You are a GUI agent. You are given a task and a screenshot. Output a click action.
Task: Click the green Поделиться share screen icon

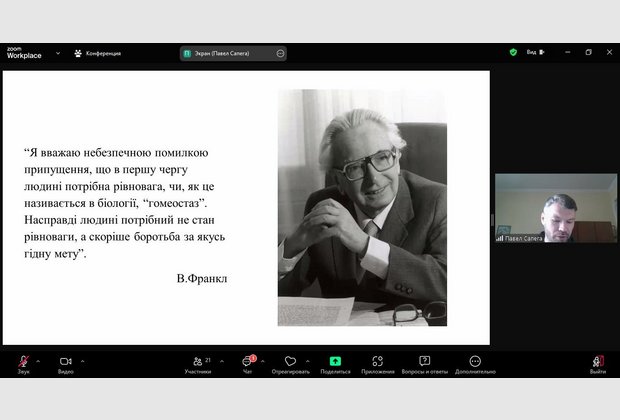[335, 361]
